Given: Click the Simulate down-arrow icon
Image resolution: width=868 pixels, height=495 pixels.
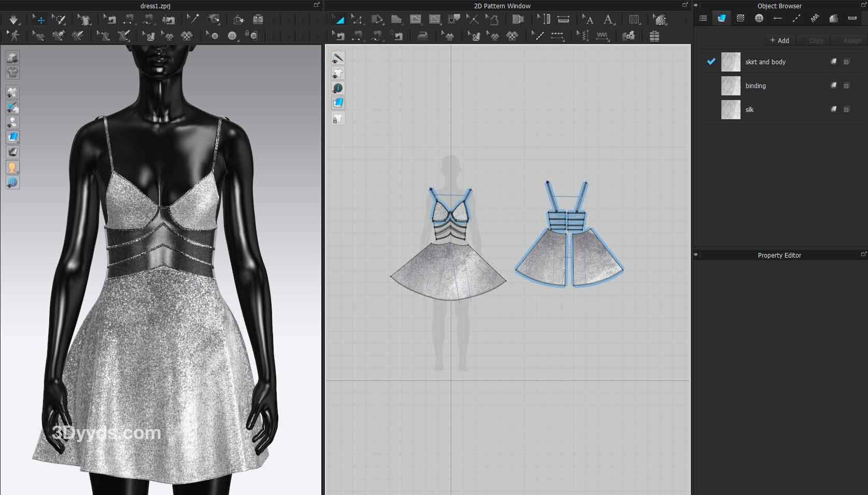Looking at the screenshot, I should click(x=13, y=20).
